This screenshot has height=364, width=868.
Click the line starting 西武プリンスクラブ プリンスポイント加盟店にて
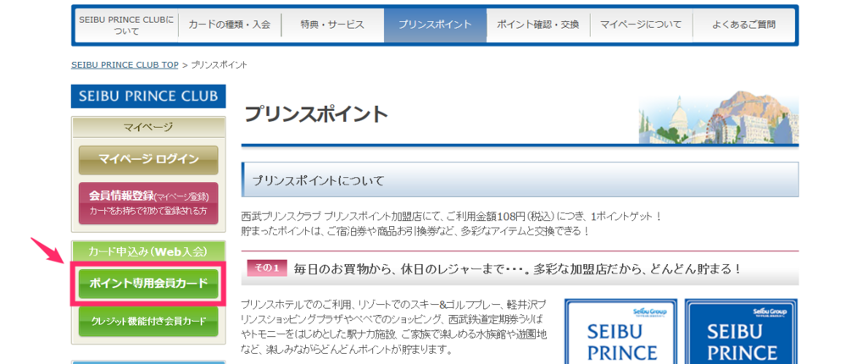coord(452,216)
